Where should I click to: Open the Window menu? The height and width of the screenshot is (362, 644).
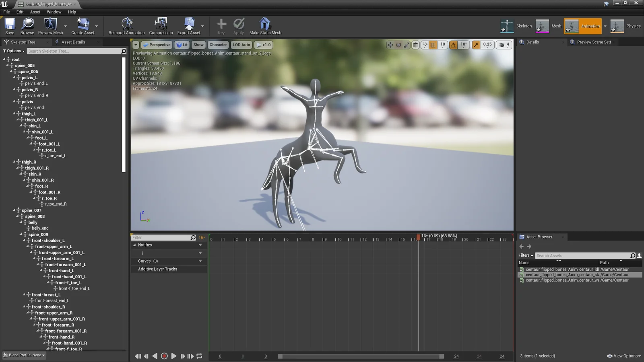click(54, 12)
